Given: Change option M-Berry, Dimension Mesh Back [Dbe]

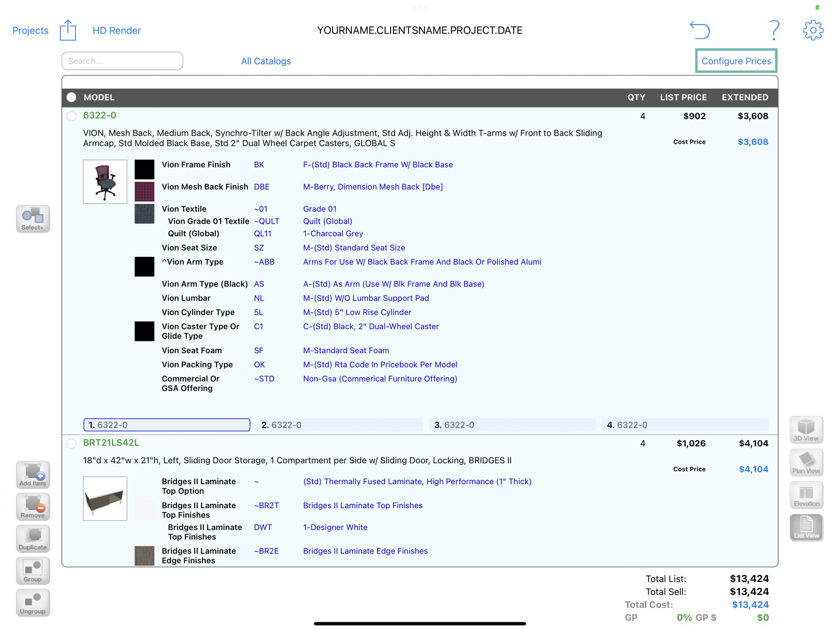Looking at the screenshot, I should click(x=373, y=186).
